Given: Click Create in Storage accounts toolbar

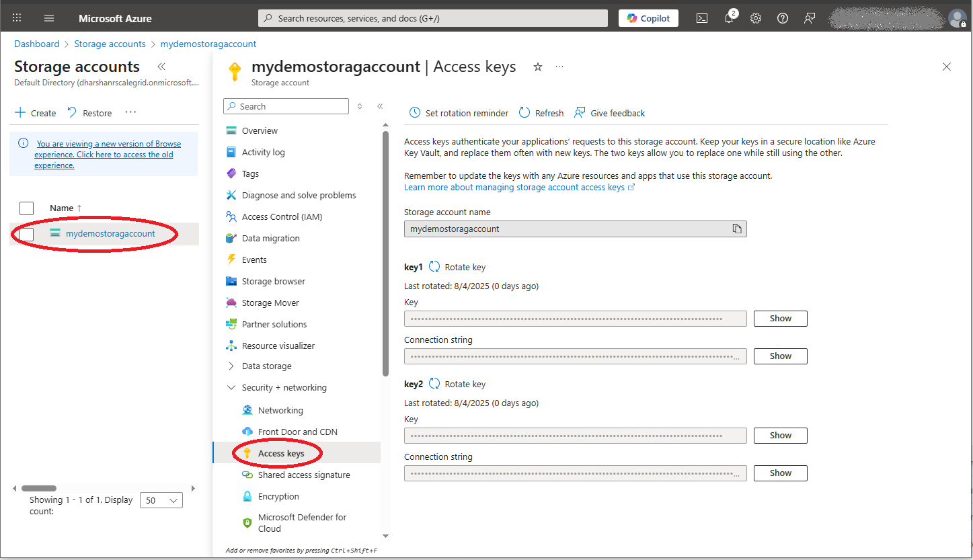Looking at the screenshot, I should click(x=36, y=113).
